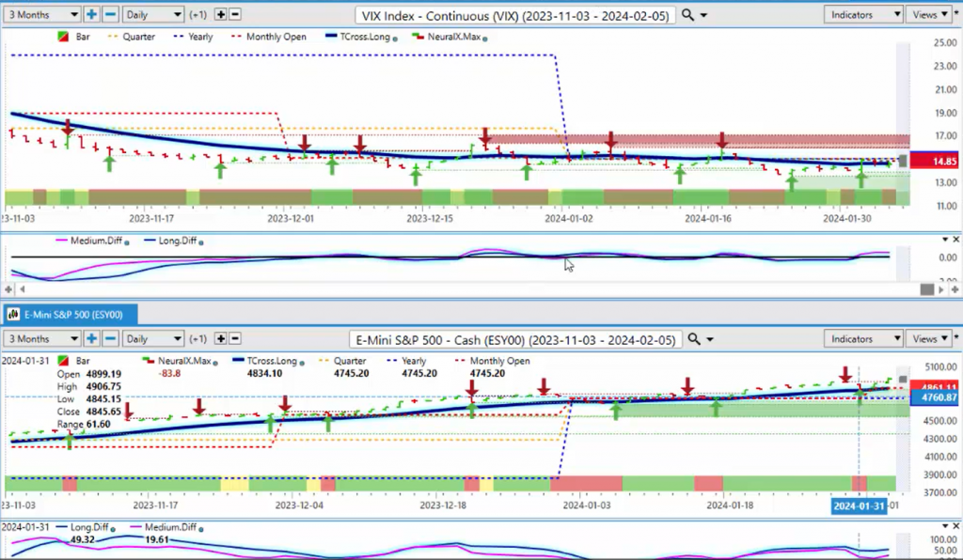The image size is (963, 560).
Task: Zoom in with blue plus on VIX chart
Action: pyautogui.click(x=91, y=14)
